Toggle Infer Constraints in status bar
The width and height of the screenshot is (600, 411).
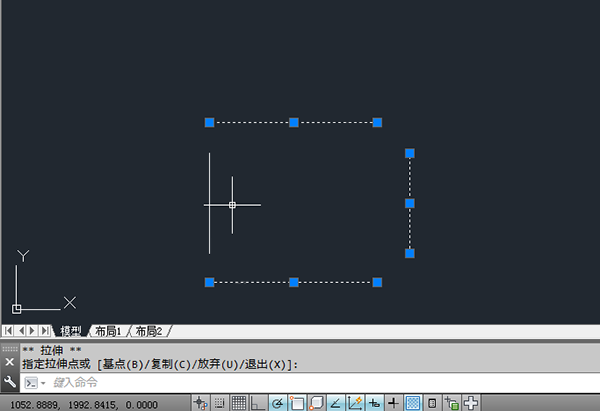tap(201, 403)
